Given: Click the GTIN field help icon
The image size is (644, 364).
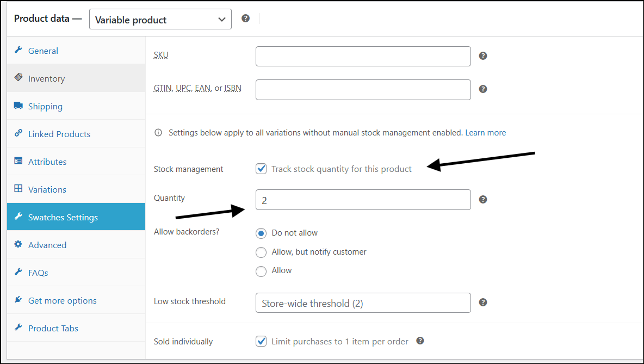Looking at the screenshot, I should click(x=483, y=89).
